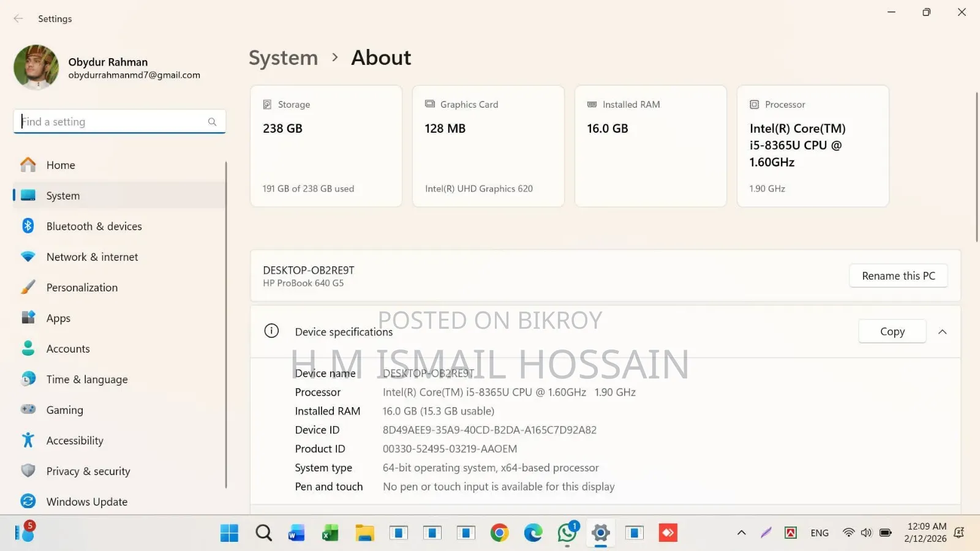Open Gaming via its controller icon
Screen dimensions: 980x551
pos(28,409)
